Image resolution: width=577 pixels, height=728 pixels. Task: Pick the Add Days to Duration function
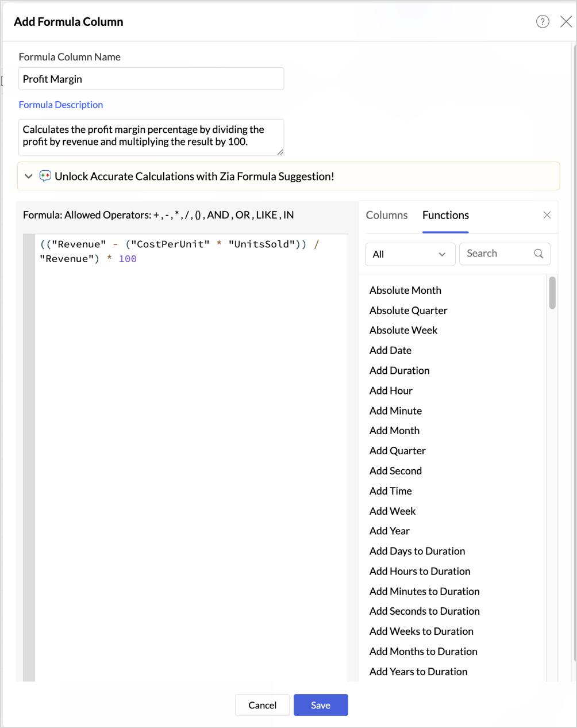[x=417, y=551]
